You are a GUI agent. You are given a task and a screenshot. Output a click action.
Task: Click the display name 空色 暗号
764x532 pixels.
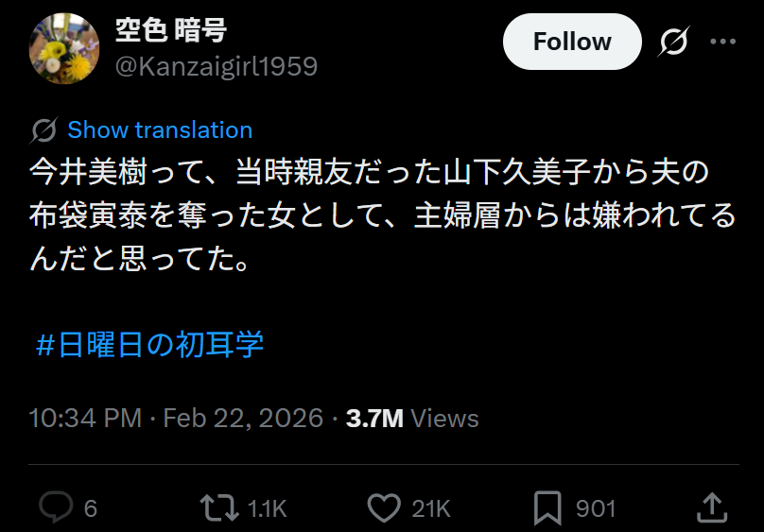pos(170,30)
